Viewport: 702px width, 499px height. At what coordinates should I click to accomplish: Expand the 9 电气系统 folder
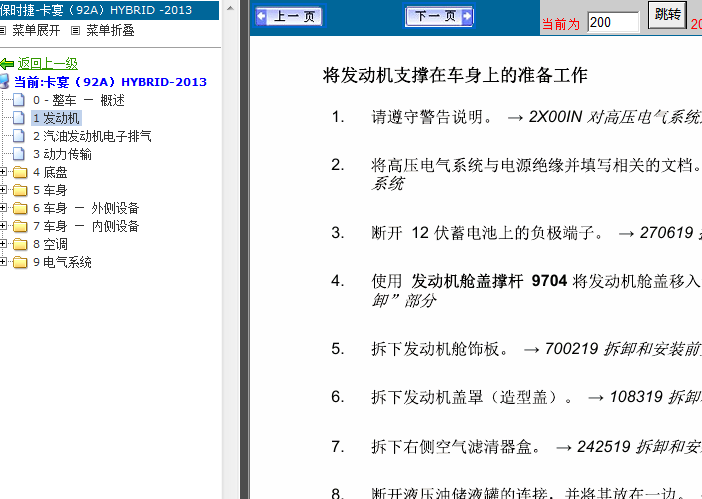click(3, 261)
